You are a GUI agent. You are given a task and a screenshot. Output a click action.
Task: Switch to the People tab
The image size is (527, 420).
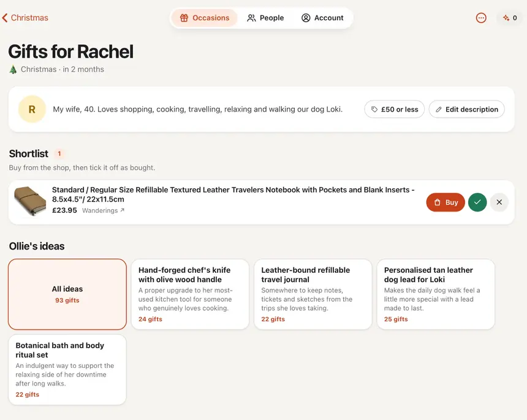tap(265, 18)
